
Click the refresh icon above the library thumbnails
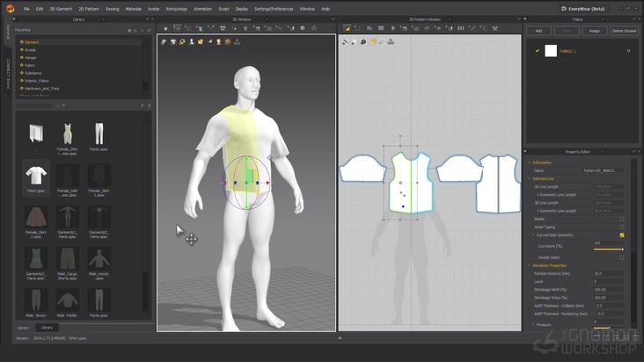coord(143,105)
